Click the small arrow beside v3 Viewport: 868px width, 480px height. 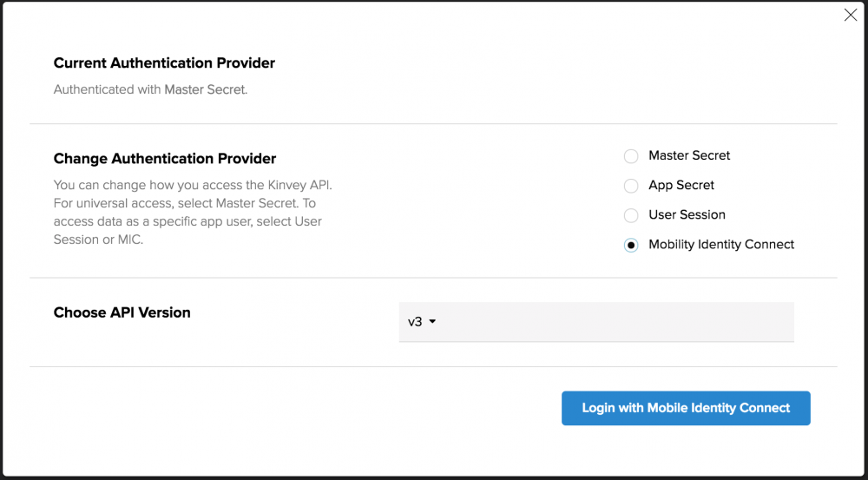pyautogui.click(x=432, y=322)
